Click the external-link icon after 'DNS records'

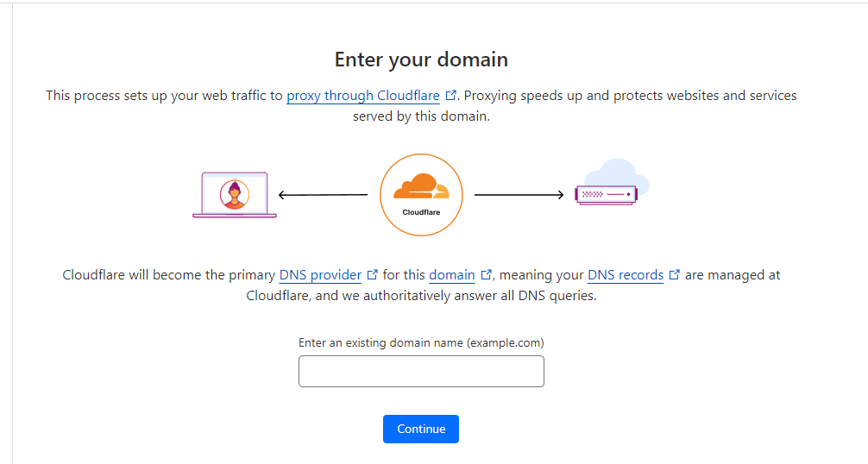(674, 274)
